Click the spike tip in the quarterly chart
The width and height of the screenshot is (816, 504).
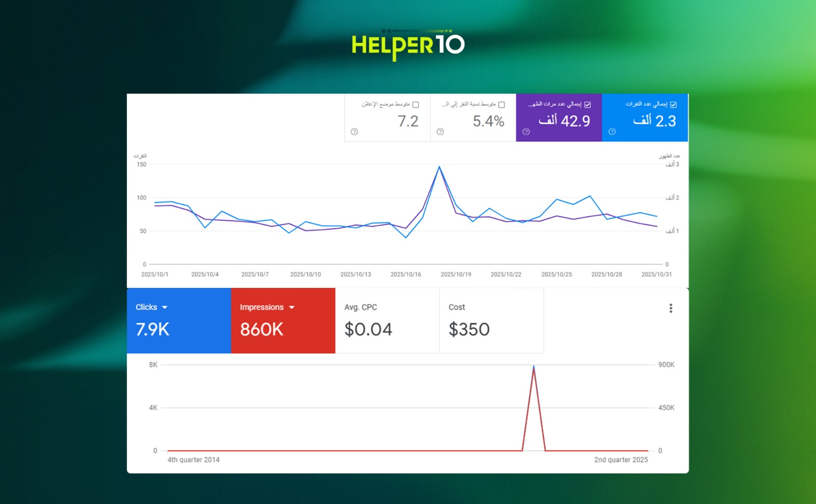coord(534,366)
